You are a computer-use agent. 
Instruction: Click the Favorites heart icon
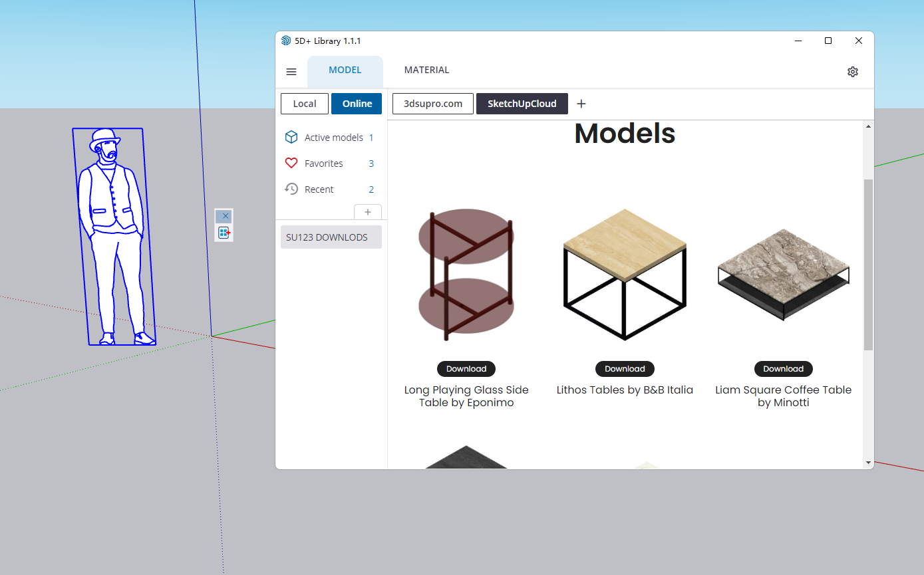(291, 164)
